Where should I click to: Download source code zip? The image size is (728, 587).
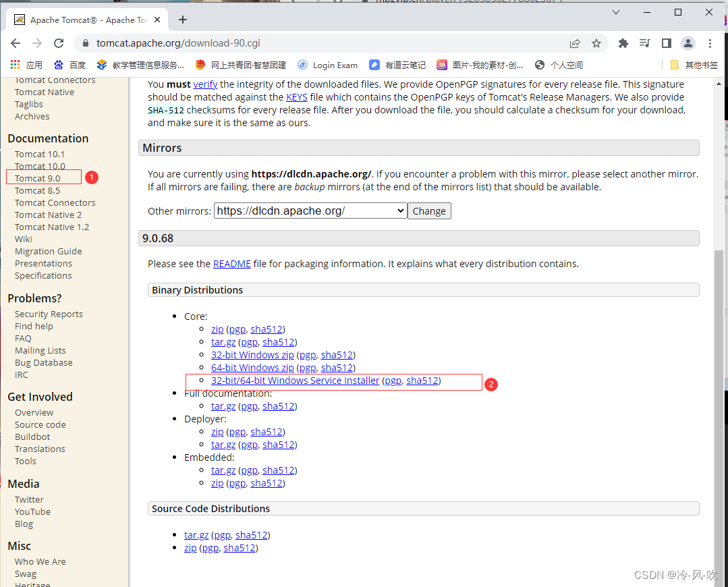(x=190, y=548)
